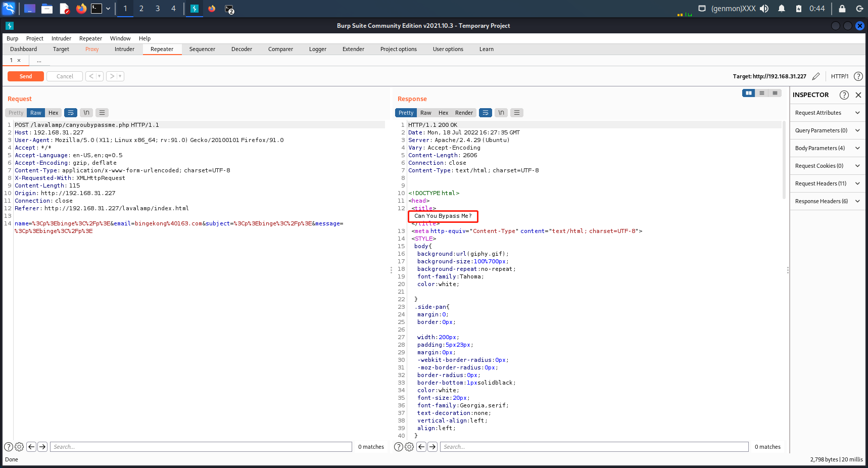Viewport: 868px width, 468px height.
Task: Click the Kali Linux applications menu icon
Action: (x=9, y=8)
